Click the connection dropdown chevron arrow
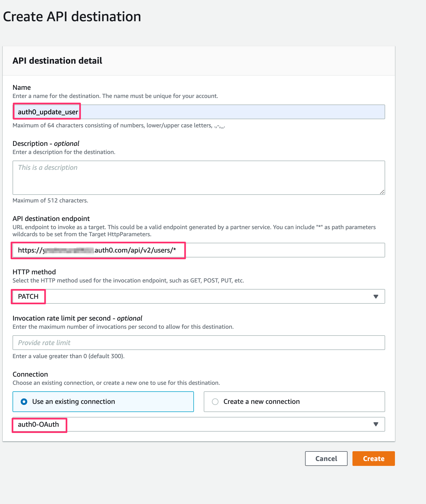This screenshot has height=504, width=426. tap(376, 424)
